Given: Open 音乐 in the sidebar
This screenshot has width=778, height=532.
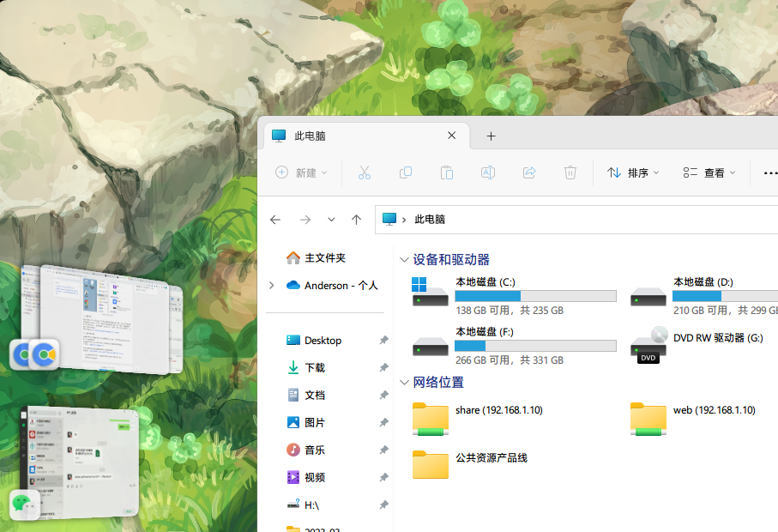Looking at the screenshot, I should 306,450.
